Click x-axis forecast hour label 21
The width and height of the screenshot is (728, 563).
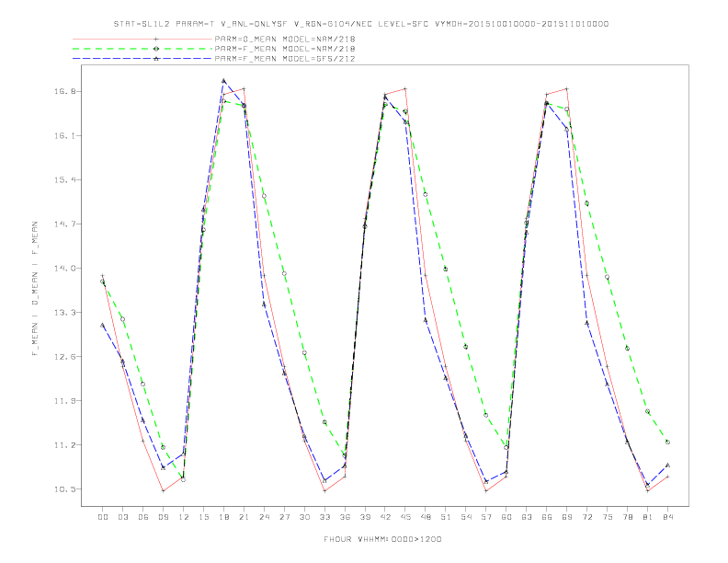[x=245, y=517]
